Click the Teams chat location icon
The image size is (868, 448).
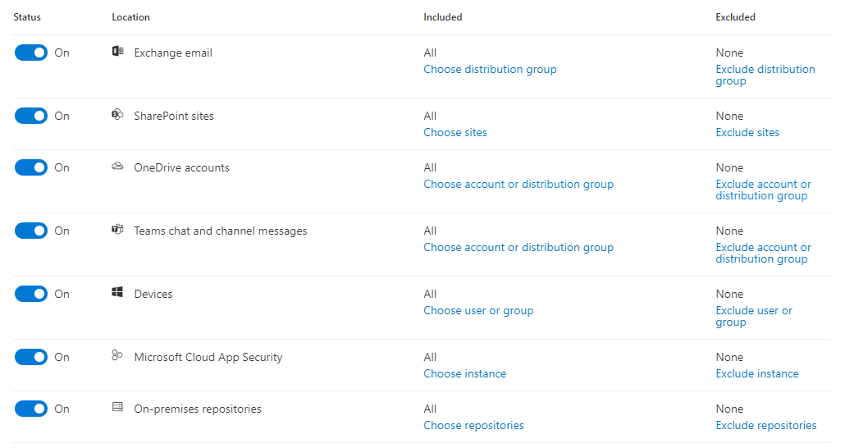(x=117, y=230)
